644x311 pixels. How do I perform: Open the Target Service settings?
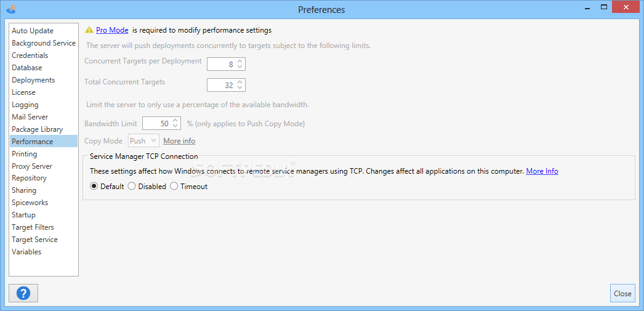click(44, 240)
